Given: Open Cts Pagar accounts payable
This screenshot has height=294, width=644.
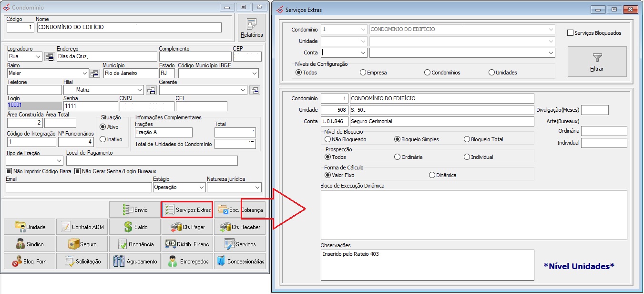Looking at the screenshot, I should [x=187, y=227].
